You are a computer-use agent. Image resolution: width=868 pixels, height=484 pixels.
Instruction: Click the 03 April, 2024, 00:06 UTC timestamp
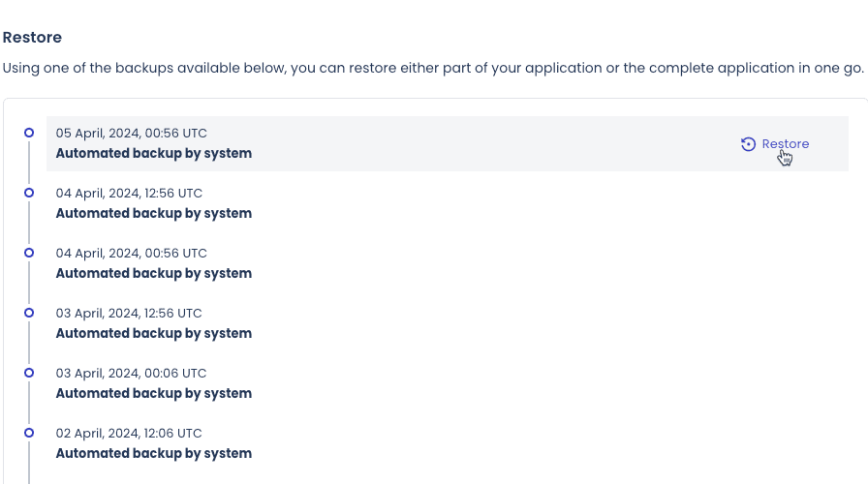(131, 374)
